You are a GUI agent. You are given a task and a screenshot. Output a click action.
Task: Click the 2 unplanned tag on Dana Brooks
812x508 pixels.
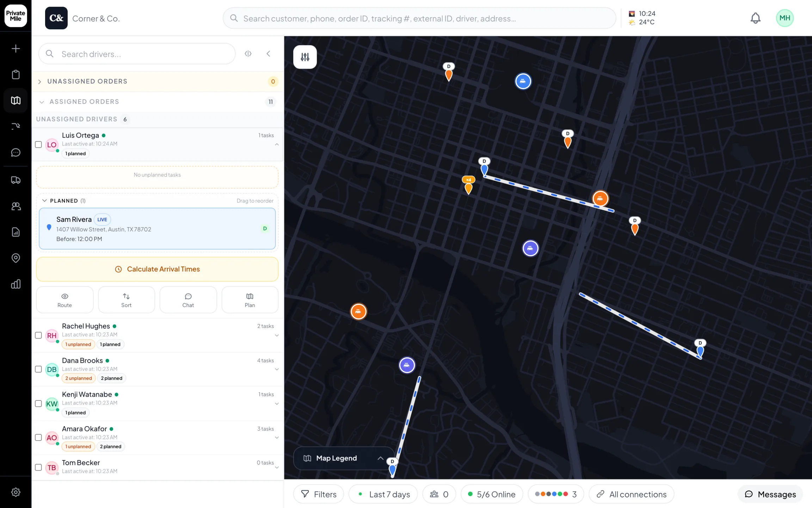[79, 378]
